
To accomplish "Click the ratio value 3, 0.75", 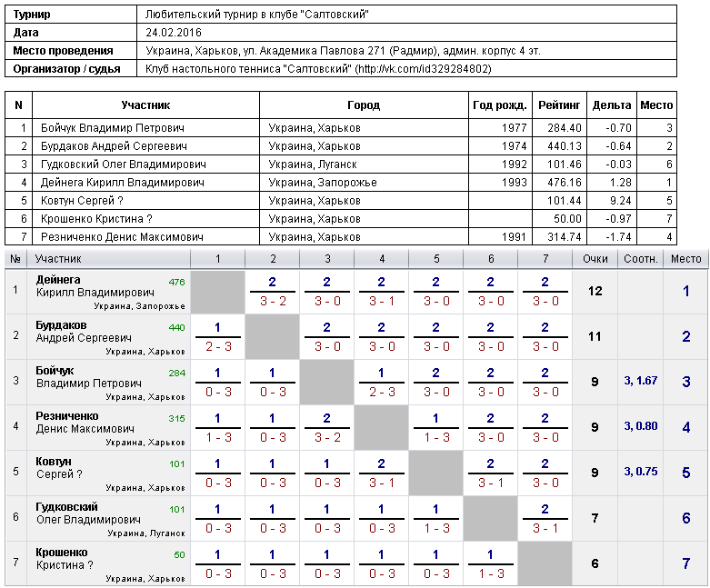I will point(640,471).
